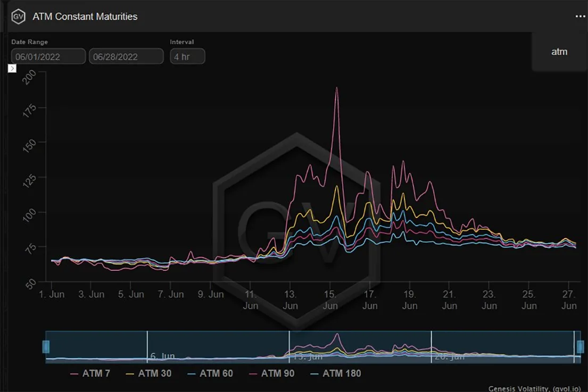Open the Interval dropdown showing 4 hr
Screen dimensions: 588x392
pyautogui.click(x=187, y=56)
